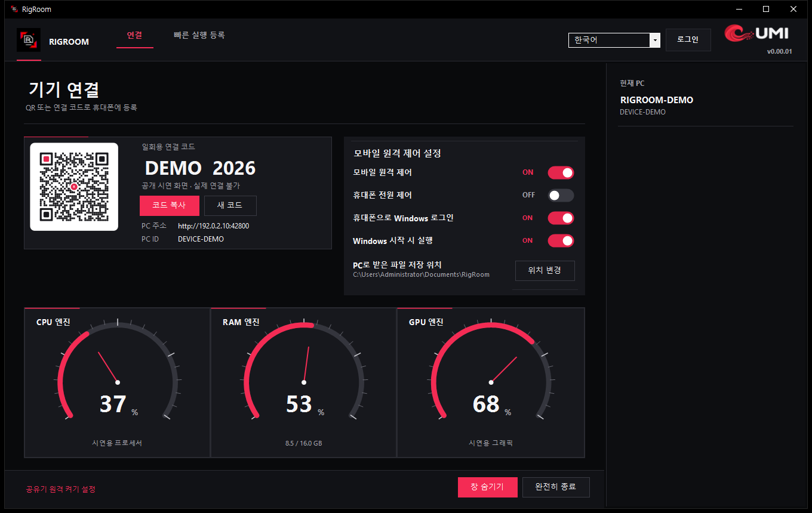Click the 코드 복사 button
This screenshot has height=513, width=812.
169,205
